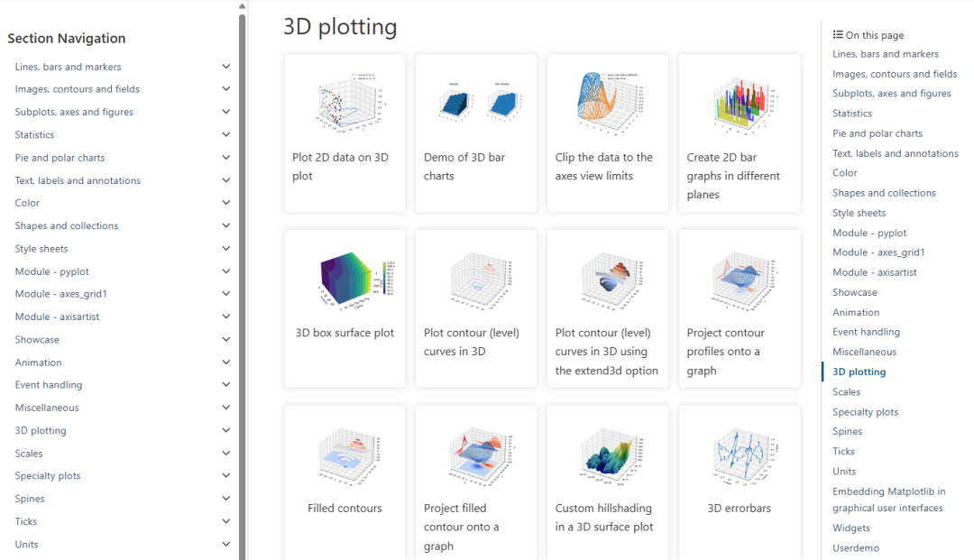This screenshot has height=560, width=974.
Task: Open the Demo of 3D bar charts thumbnail
Action: click(x=478, y=101)
